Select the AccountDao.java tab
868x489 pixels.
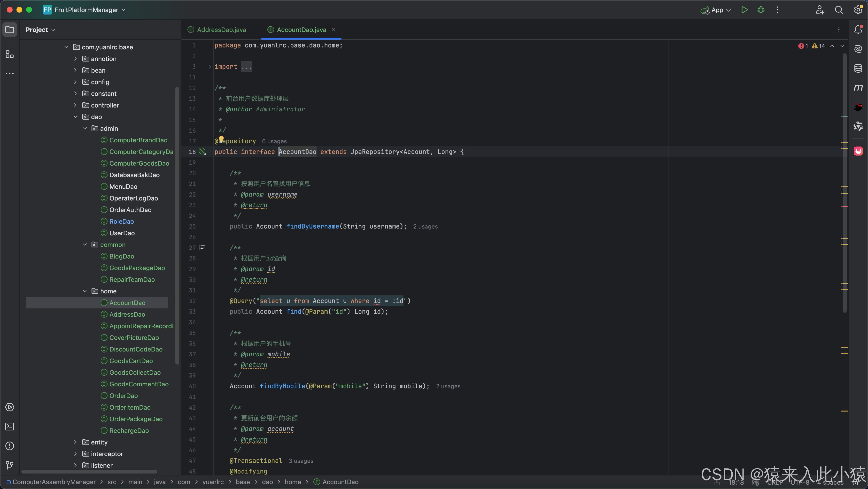click(301, 30)
